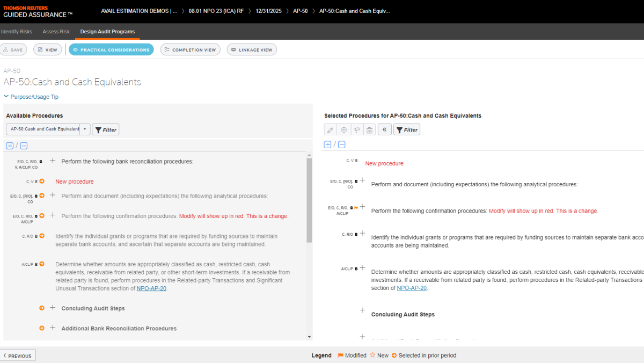This screenshot has width=644, height=363.
Task: Collapse all Selected Procedures with minus icon
Action: point(342,144)
